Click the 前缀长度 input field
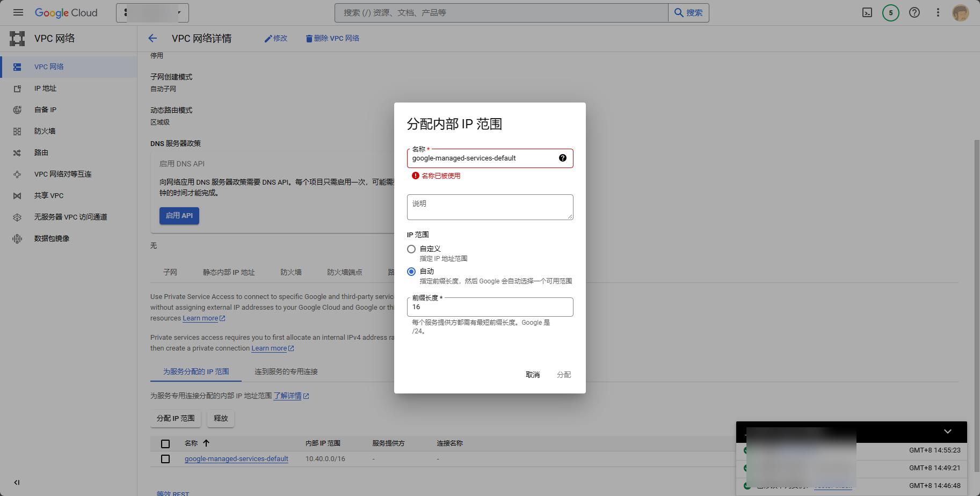Viewport: 980px width, 496px height. coord(489,307)
